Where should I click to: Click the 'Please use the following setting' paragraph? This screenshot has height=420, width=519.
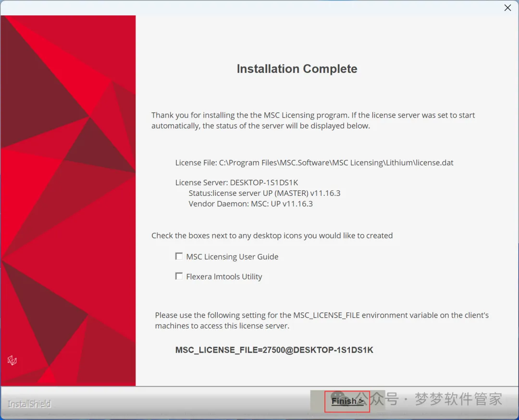[x=321, y=321]
